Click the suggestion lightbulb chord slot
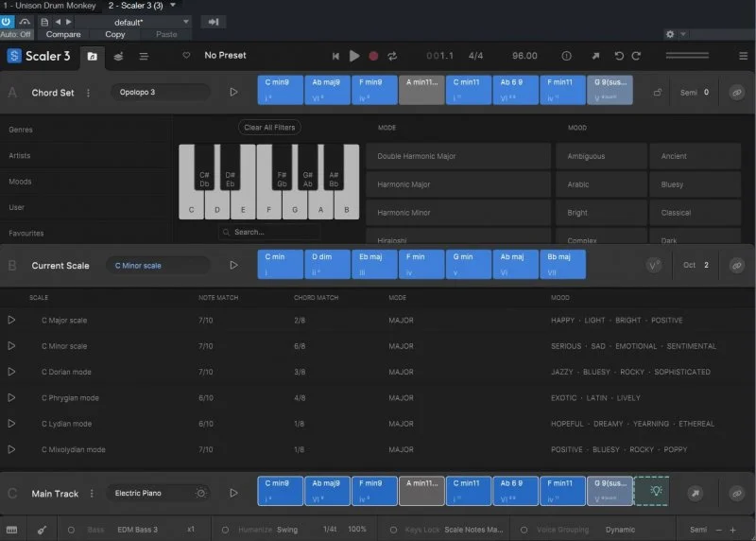756x541 pixels. (652, 491)
